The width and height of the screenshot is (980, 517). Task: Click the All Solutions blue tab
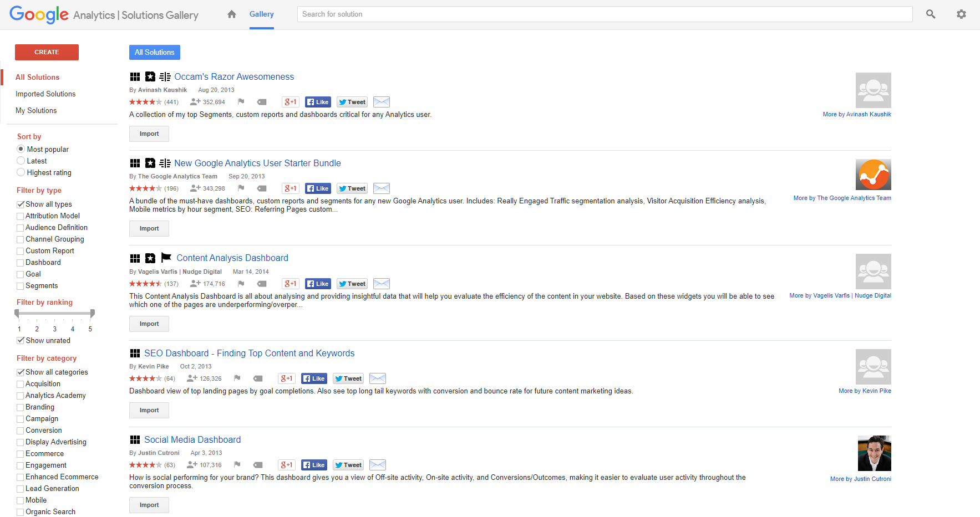[x=155, y=52]
